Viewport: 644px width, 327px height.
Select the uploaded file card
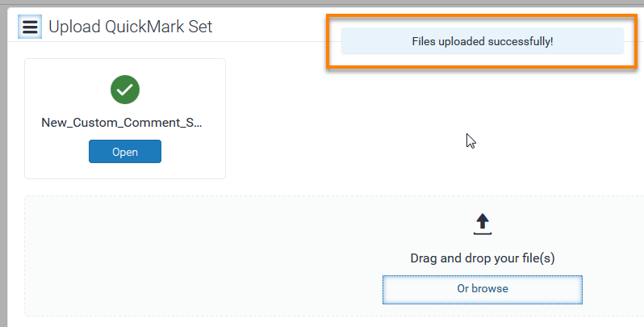point(125,119)
